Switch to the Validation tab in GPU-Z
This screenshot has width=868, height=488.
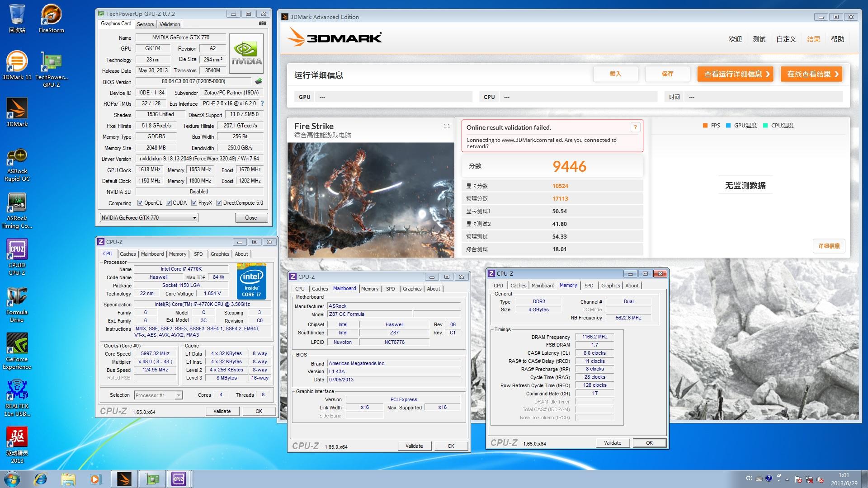(x=170, y=24)
